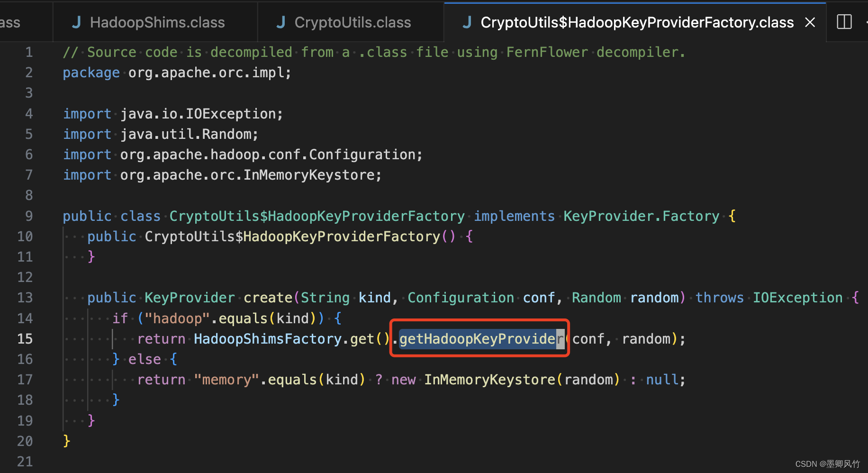Open the Split Editor Right icon

tap(844, 22)
